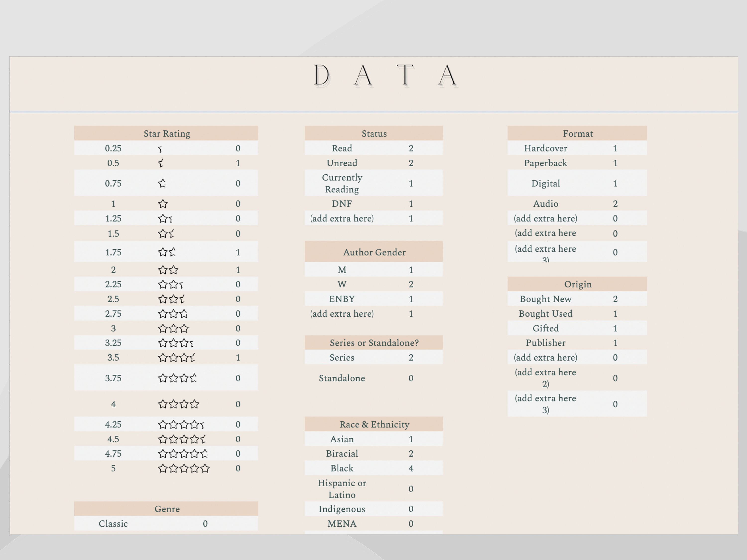Image resolution: width=747 pixels, height=560 pixels.
Task: Click the Genre section header
Action: point(167,509)
